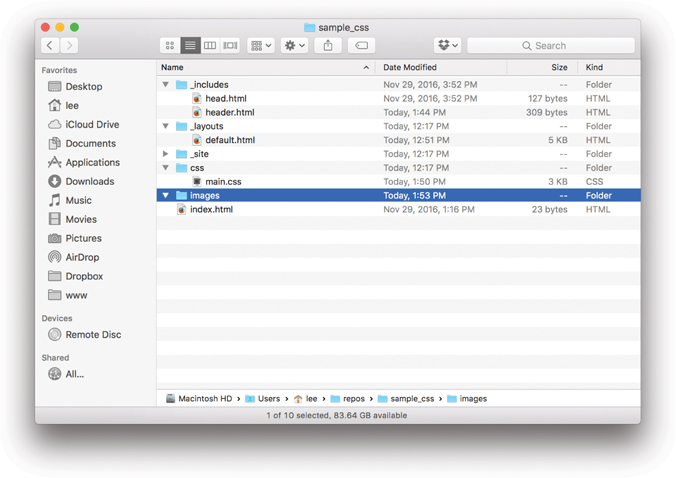676x478 pixels.
Task: Click the Share icon
Action: pyautogui.click(x=328, y=46)
